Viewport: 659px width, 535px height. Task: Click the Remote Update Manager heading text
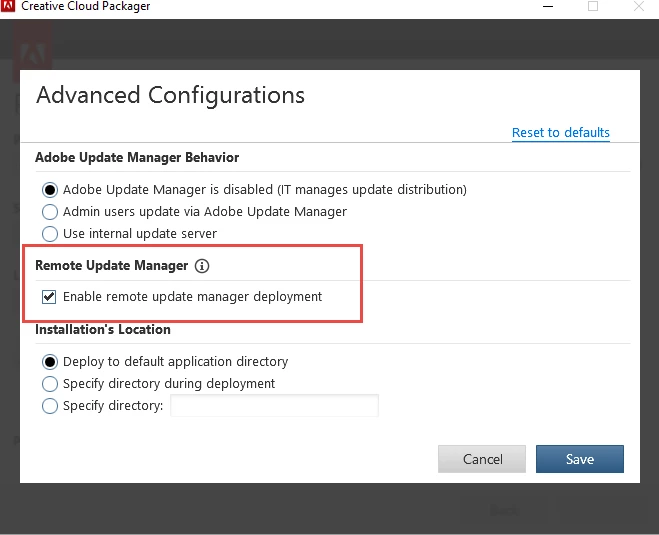click(x=111, y=266)
